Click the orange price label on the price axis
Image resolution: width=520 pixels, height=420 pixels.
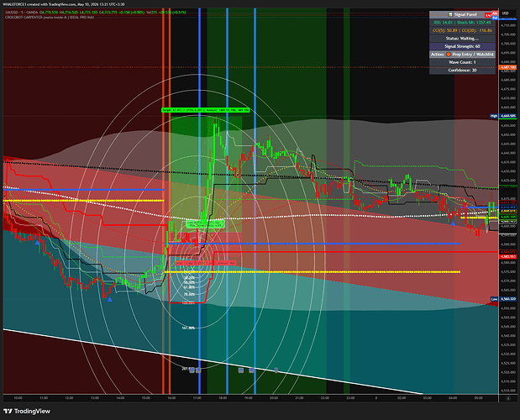coord(507,67)
